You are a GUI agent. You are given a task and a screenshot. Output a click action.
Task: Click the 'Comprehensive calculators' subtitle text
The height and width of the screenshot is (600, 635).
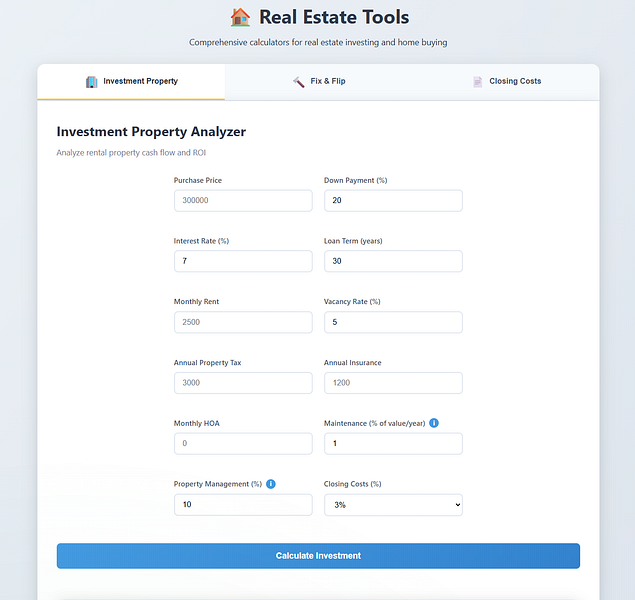318,43
